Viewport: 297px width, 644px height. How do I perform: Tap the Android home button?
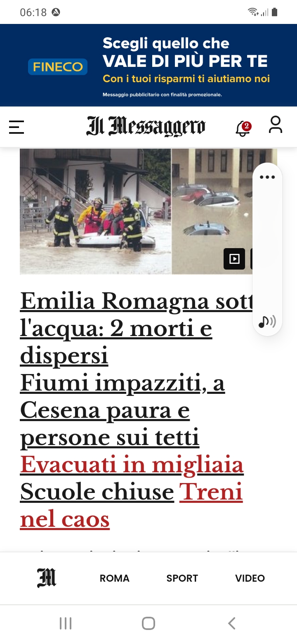148,623
